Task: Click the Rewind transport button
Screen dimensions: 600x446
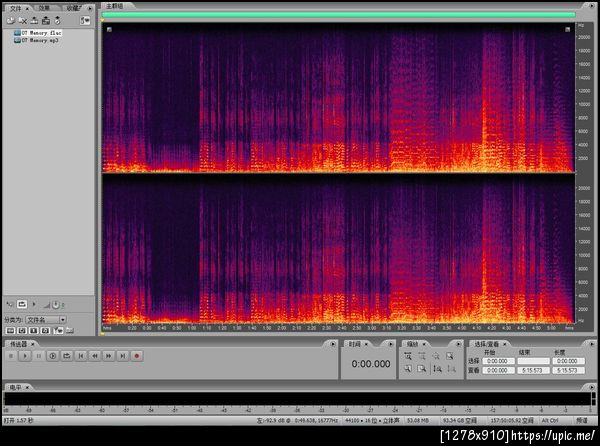Action: click(95, 356)
